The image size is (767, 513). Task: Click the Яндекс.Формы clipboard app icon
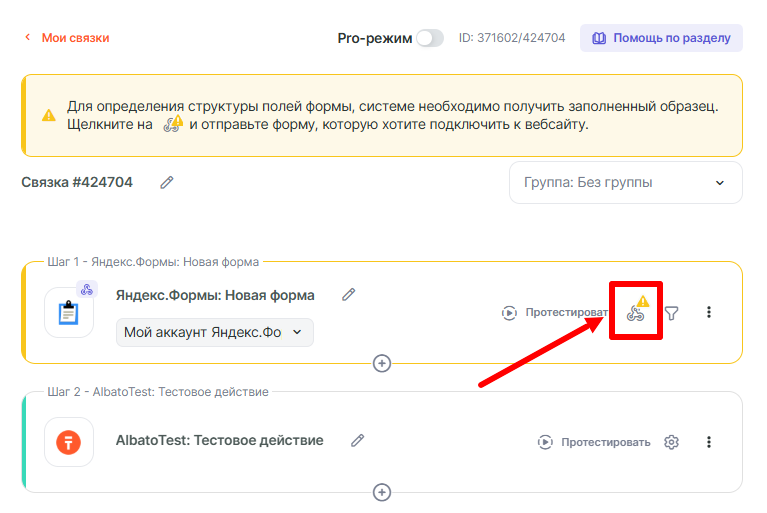(69, 312)
